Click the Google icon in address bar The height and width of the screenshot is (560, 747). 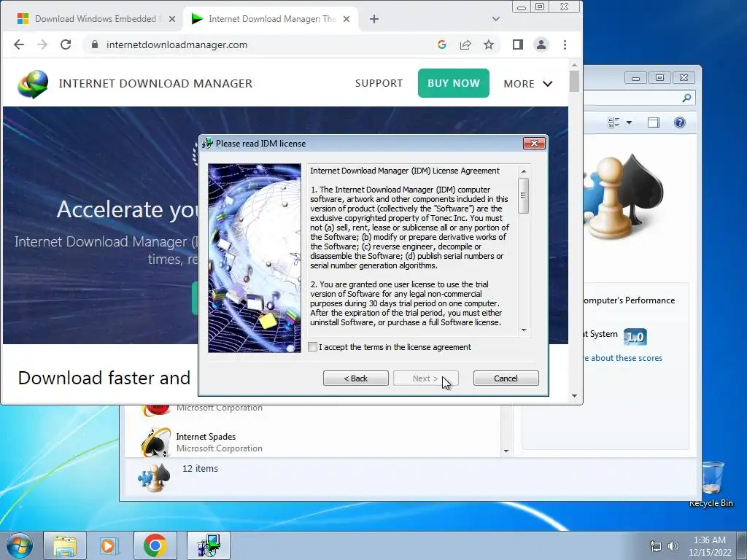coord(442,44)
